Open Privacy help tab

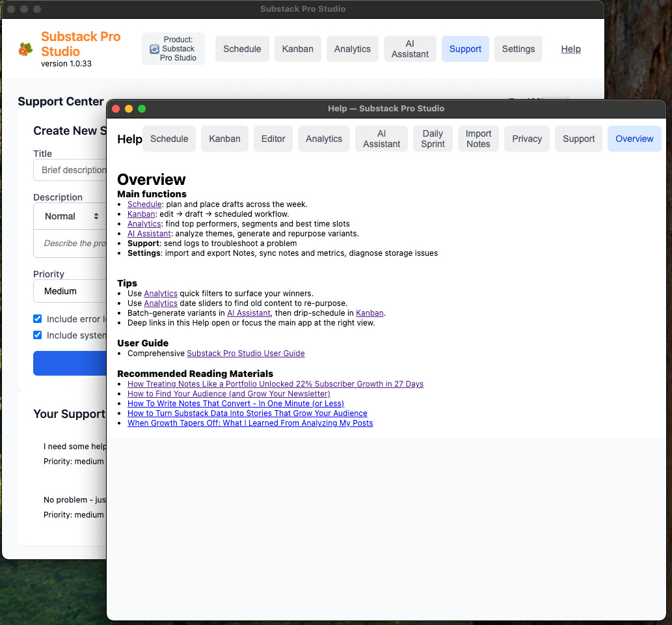[x=527, y=139]
